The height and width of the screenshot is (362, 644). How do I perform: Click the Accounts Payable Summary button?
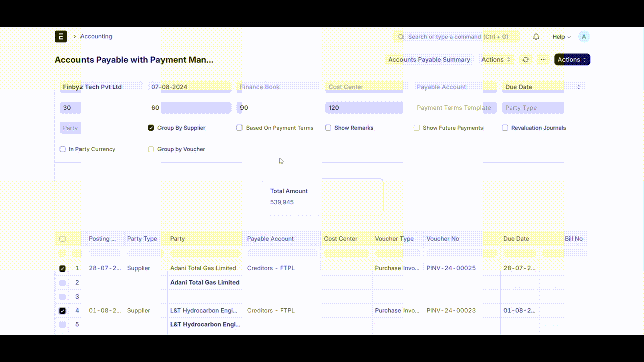coord(429,59)
